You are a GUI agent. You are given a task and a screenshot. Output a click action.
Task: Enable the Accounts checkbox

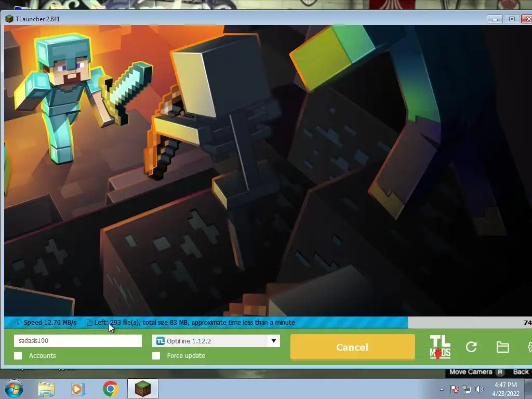[18, 355]
